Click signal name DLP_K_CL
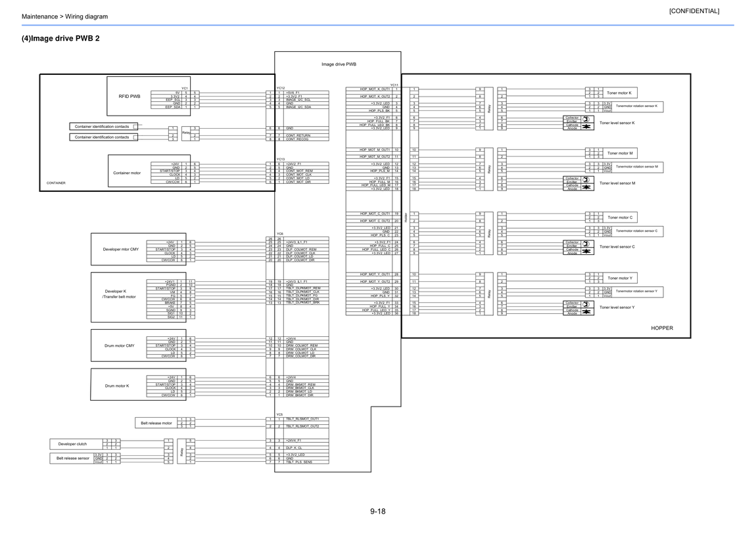 294,448
